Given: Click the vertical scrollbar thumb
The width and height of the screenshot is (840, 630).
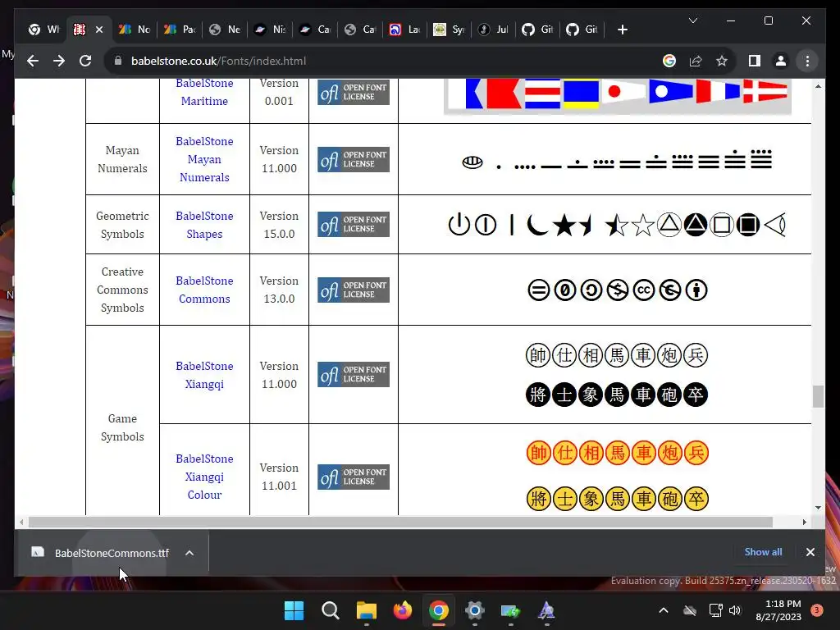Looking at the screenshot, I should (x=818, y=396).
